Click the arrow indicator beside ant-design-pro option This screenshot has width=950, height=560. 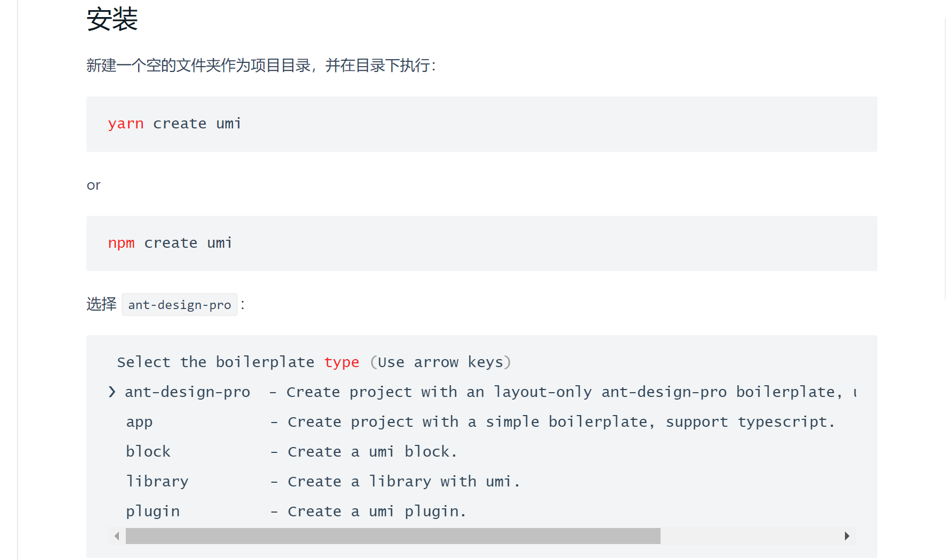111,392
